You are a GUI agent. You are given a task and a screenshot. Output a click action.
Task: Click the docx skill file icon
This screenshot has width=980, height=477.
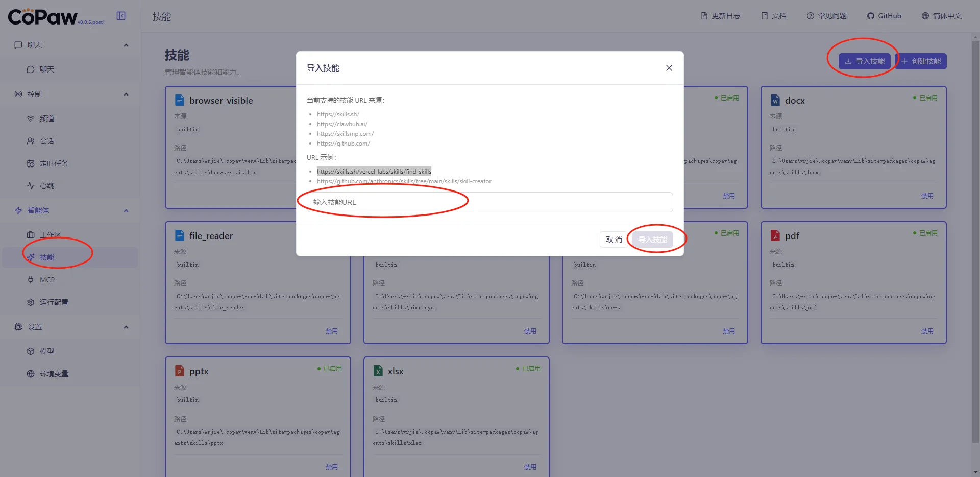(x=775, y=100)
